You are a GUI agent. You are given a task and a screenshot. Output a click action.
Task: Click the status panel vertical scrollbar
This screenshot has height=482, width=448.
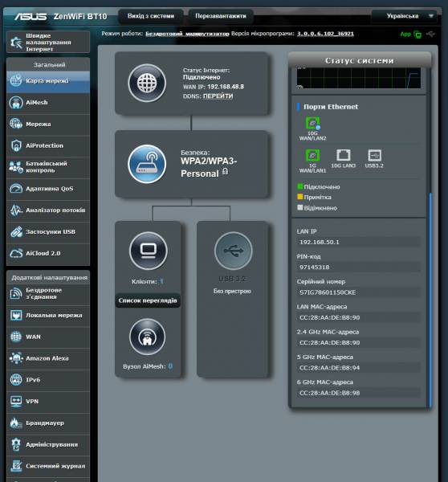coord(430,300)
